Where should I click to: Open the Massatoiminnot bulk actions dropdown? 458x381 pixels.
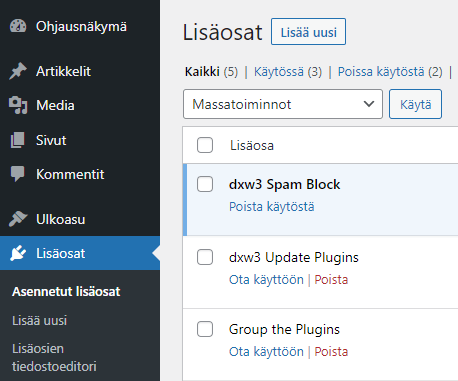pyautogui.click(x=283, y=104)
